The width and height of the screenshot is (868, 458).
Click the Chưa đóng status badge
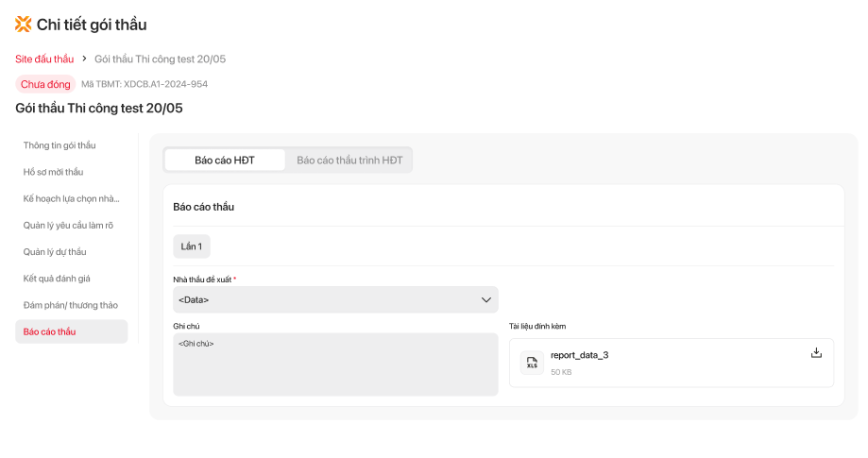coord(45,84)
